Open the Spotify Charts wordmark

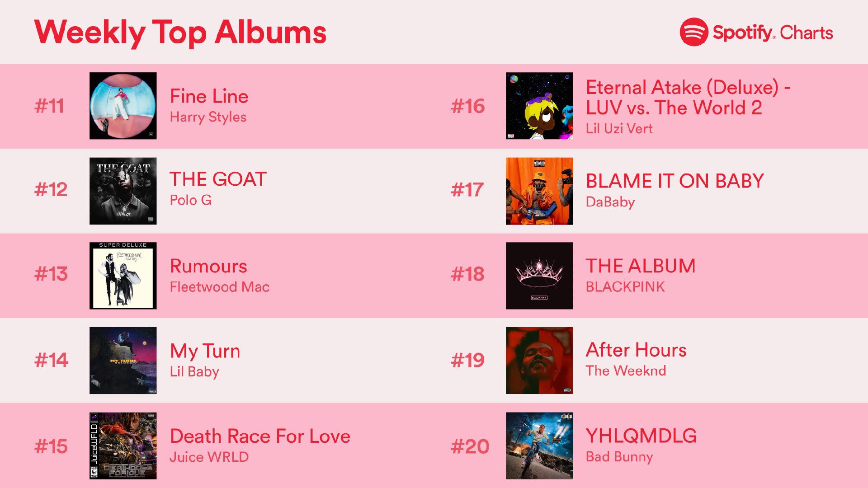pos(773,33)
